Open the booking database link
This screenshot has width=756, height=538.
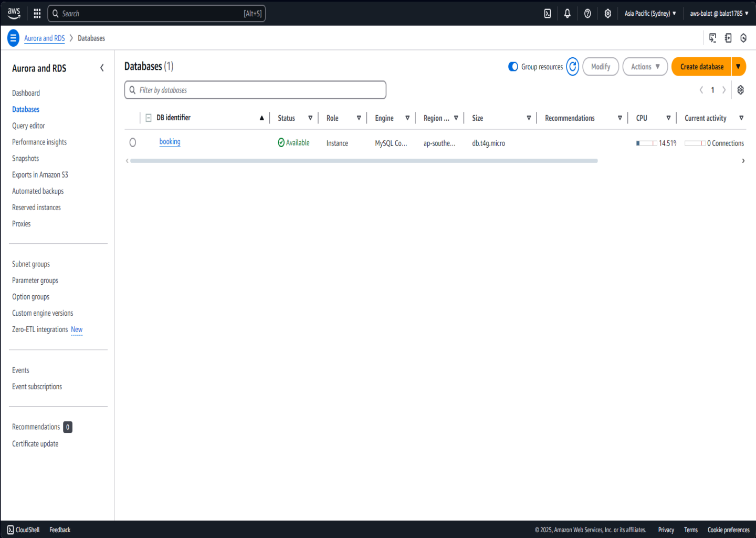(x=170, y=142)
